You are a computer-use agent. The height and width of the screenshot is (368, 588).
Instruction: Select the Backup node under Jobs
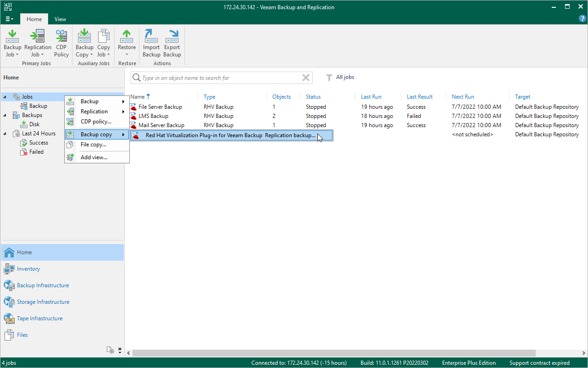pyautogui.click(x=38, y=106)
